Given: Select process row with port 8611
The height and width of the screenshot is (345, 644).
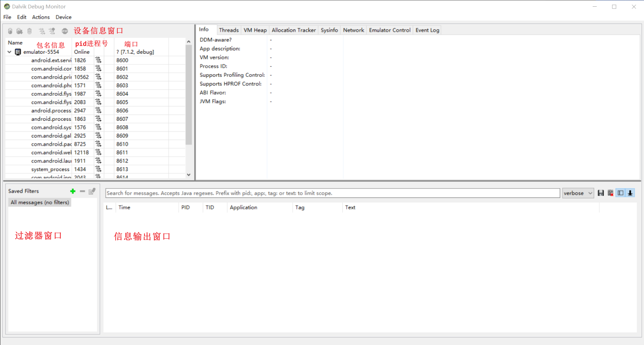Looking at the screenshot, I should point(95,152).
